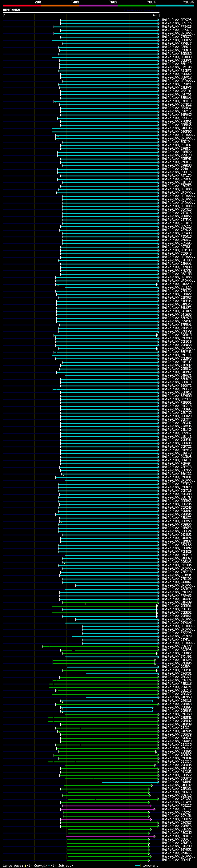Select hit UniRef100_D0A637

(177, 738)
